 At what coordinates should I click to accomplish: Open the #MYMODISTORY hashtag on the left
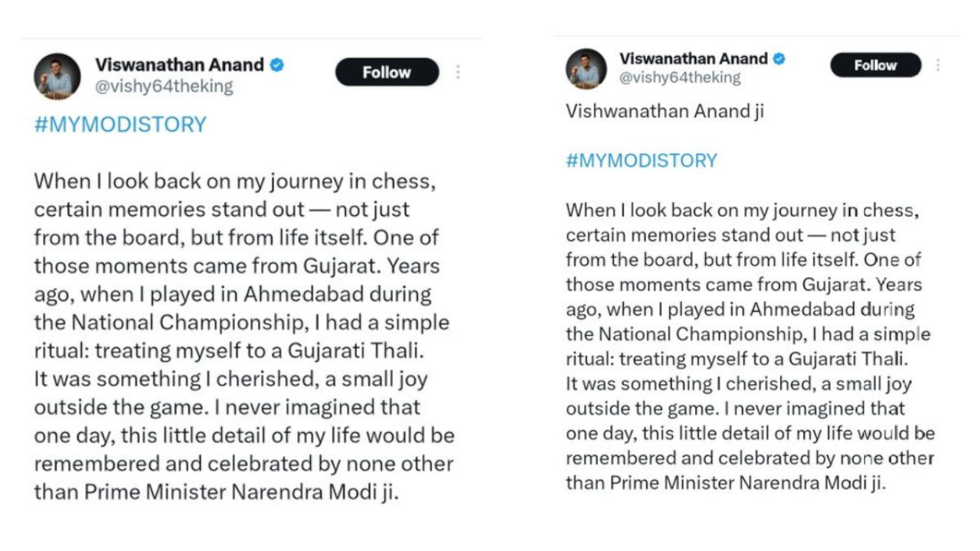point(118,124)
